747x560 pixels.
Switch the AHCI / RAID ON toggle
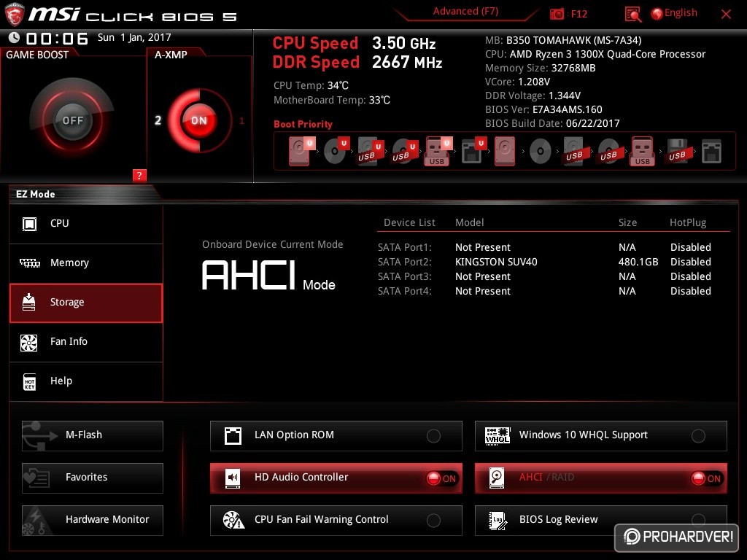706,478
